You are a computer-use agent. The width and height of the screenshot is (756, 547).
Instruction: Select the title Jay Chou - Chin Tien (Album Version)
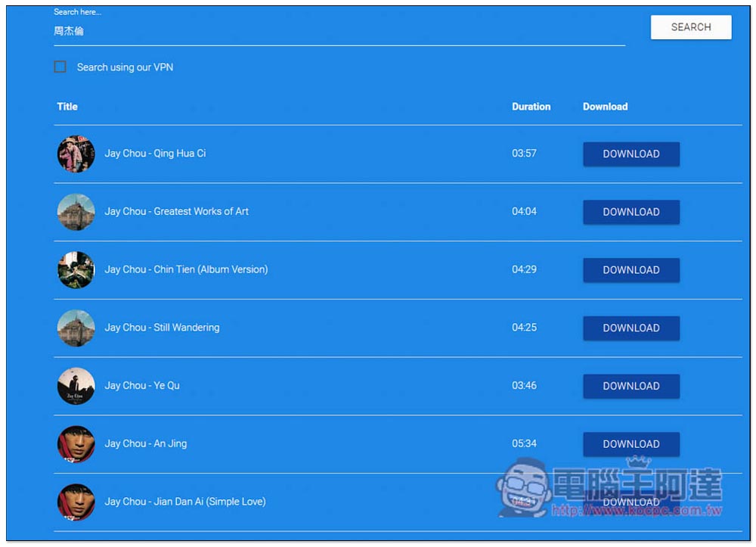pos(186,269)
